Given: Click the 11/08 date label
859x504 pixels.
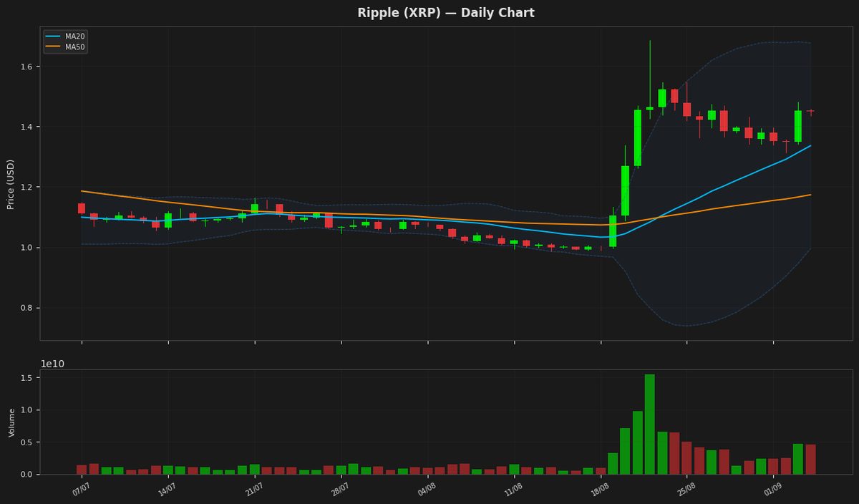Looking at the screenshot, I should click(x=513, y=490).
